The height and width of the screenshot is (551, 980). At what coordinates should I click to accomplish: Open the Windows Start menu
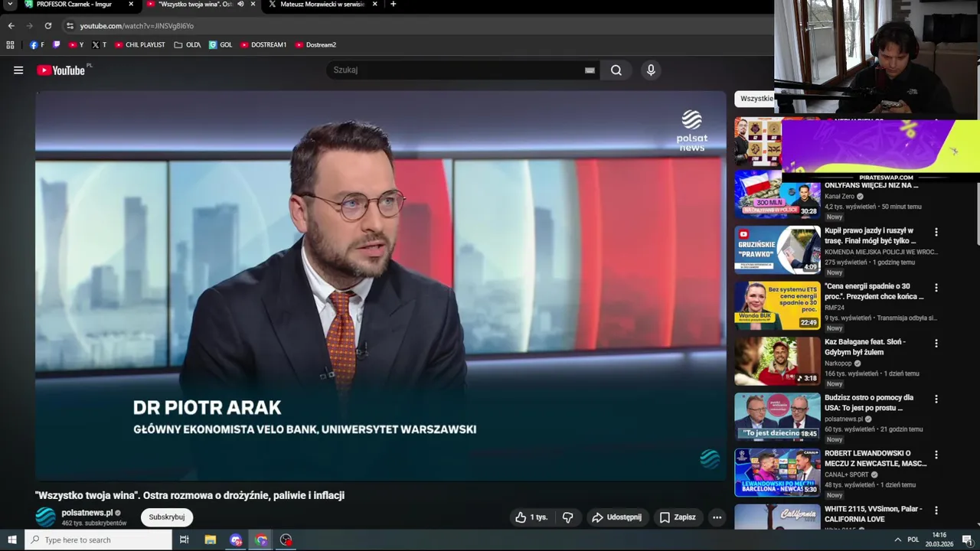coord(11,540)
